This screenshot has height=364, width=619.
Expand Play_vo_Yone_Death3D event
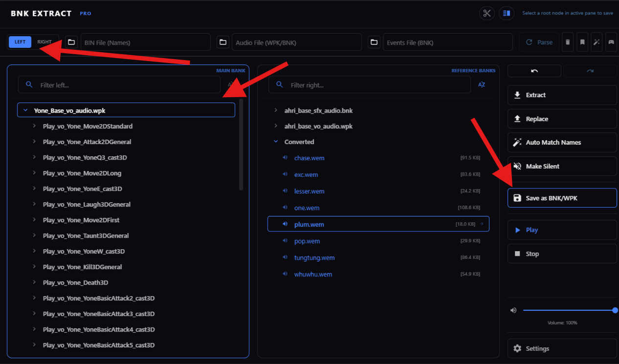34,282
